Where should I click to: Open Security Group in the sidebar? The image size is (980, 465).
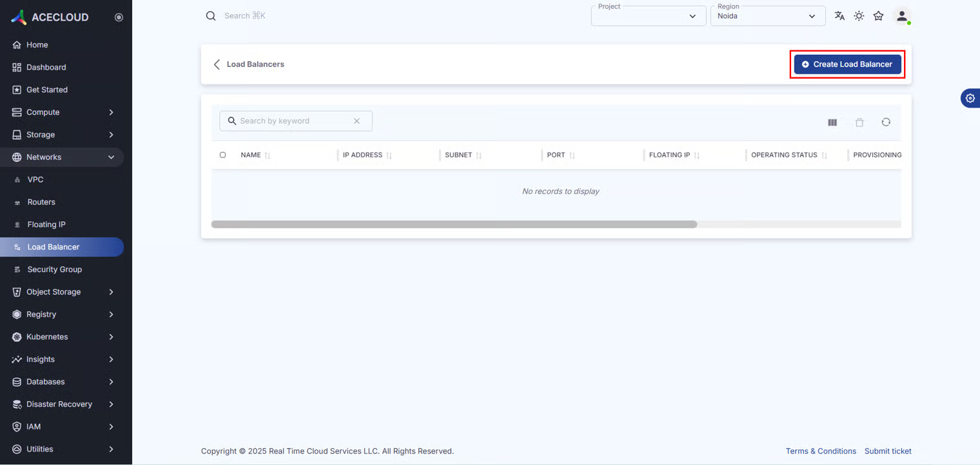54,270
